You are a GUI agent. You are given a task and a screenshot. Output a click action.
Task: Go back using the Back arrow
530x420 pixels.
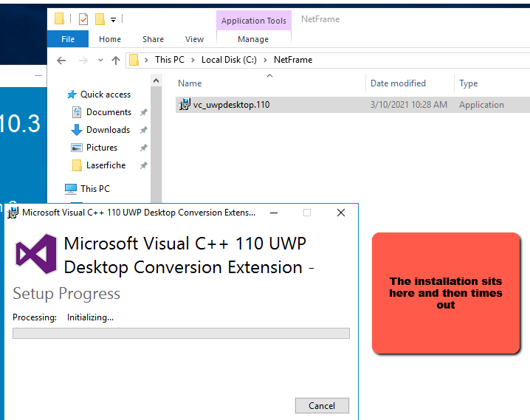61,61
